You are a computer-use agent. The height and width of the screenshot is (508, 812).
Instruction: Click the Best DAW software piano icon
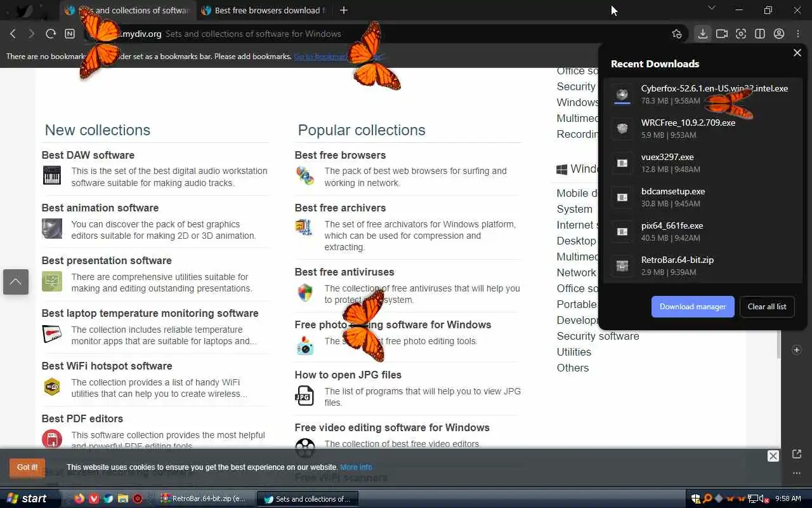tap(52, 175)
